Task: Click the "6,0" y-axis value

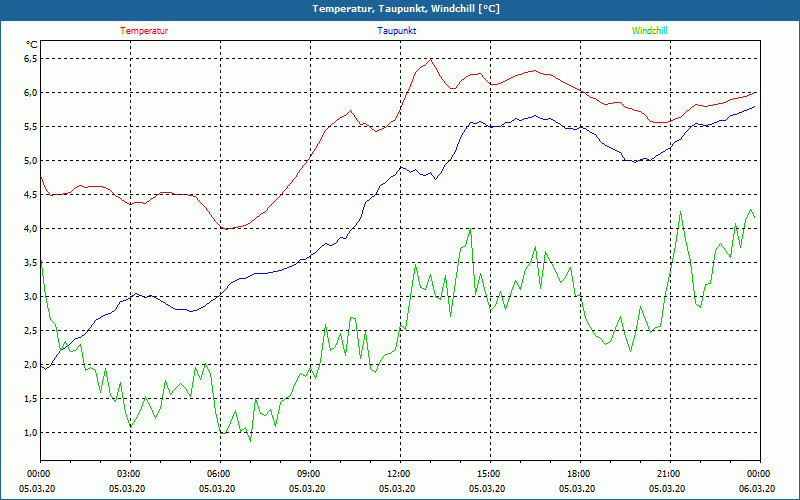Action: [31, 92]
